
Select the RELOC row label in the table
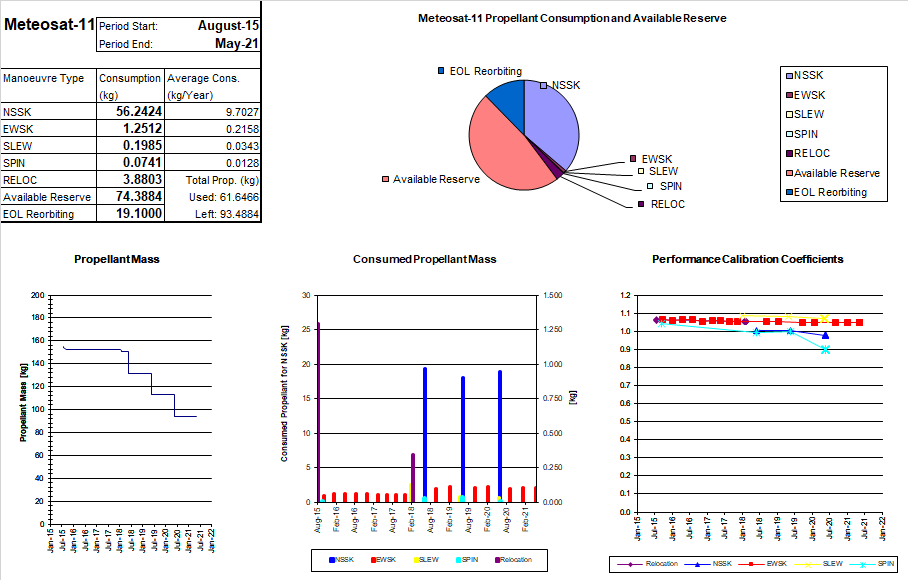tap(20, 180)
